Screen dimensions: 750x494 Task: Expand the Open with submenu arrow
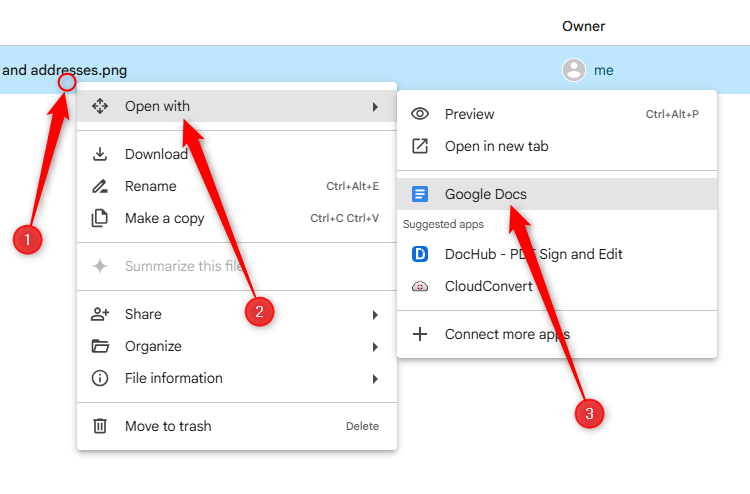coord(375,106)
